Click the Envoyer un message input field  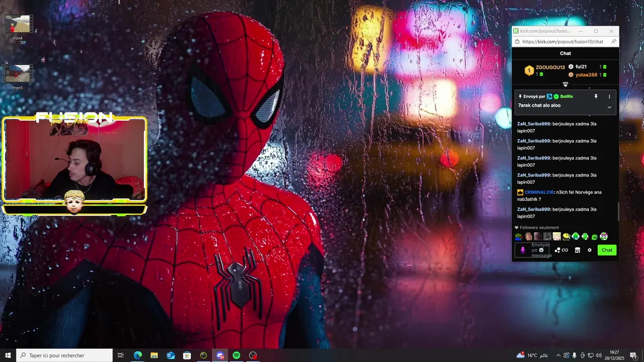(532, 250)
